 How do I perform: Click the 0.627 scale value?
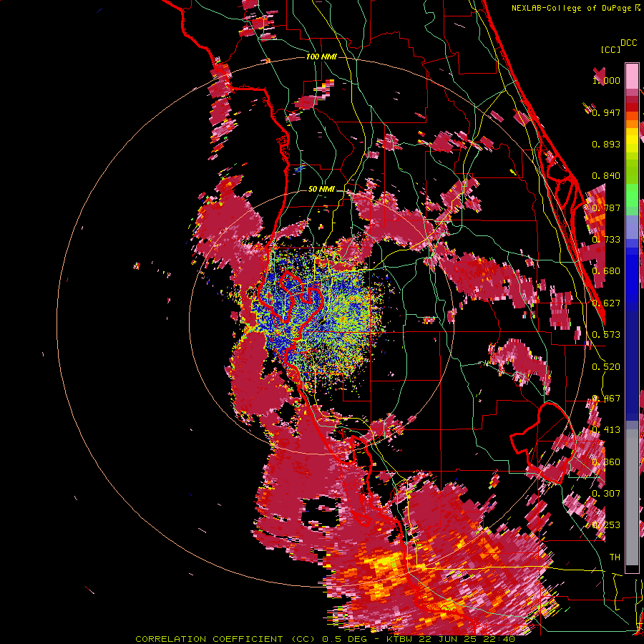click(606, 303)
